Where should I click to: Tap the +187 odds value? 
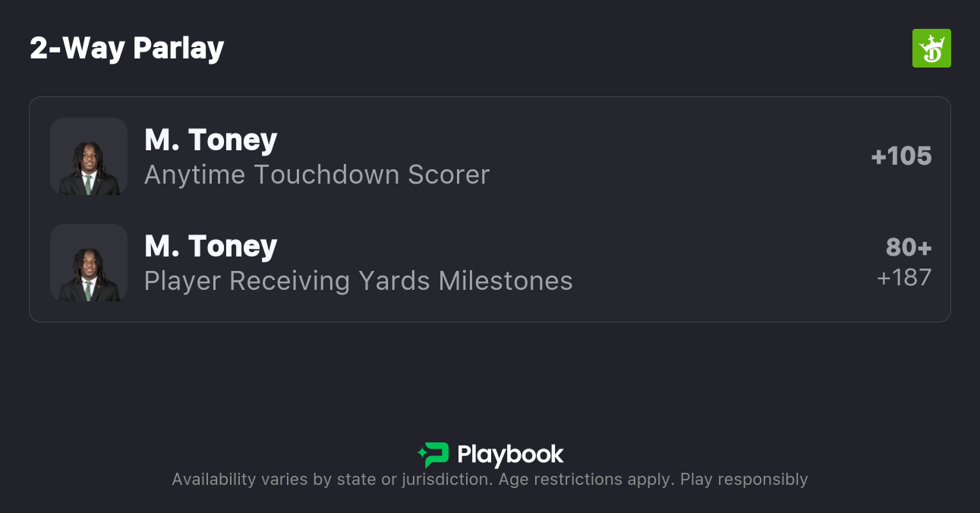(903, 278)
